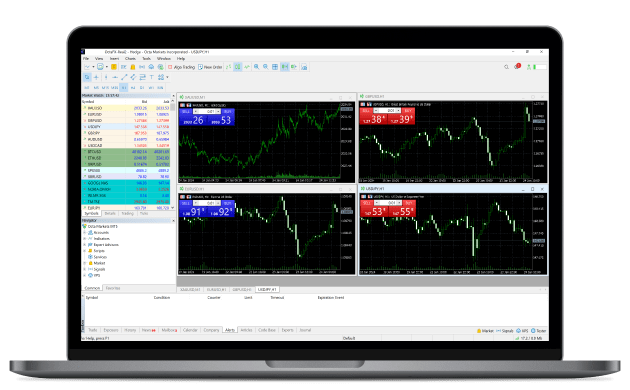Tile chart windows with grid icon

[275, 67]
